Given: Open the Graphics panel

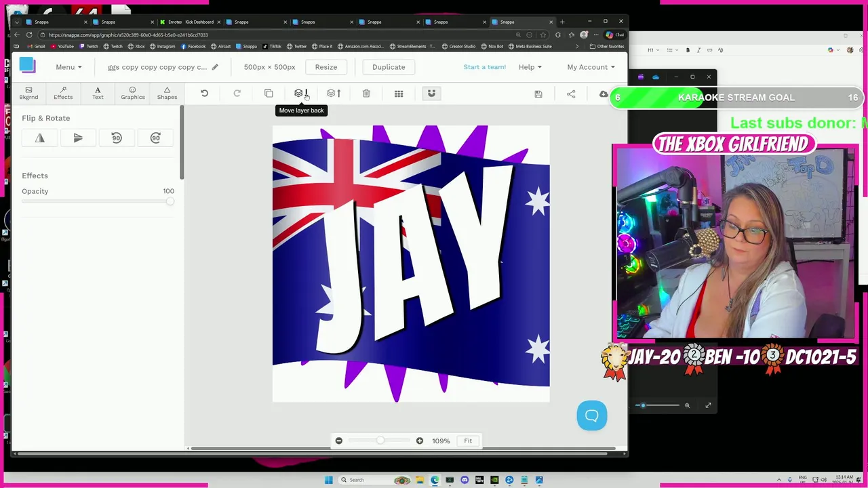Looking at the screenshot, I should (133, 93).
